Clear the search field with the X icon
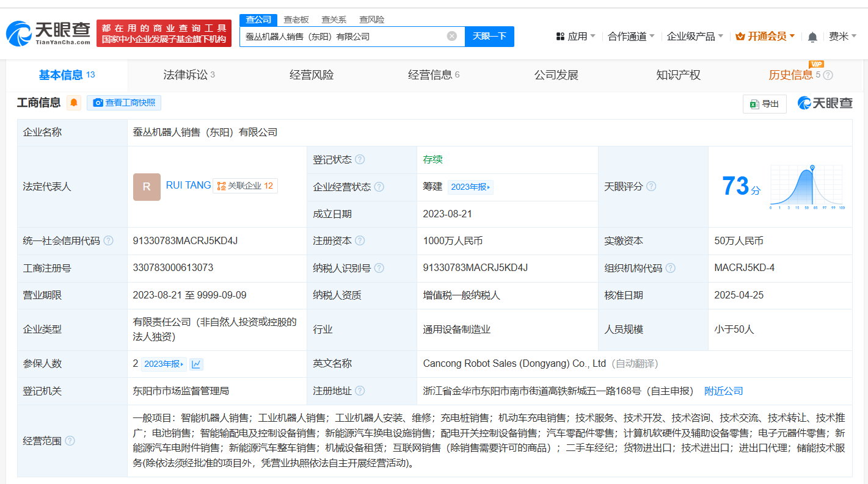The height and width of the screenshot is (484, 868). pos(452,36)
